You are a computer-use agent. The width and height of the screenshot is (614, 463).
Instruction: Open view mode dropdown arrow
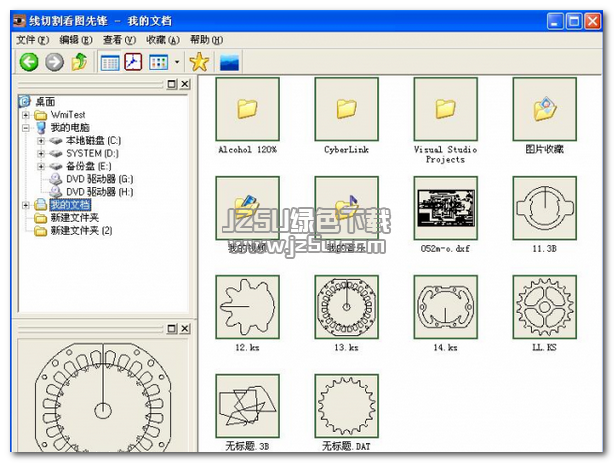pos(177,62)
